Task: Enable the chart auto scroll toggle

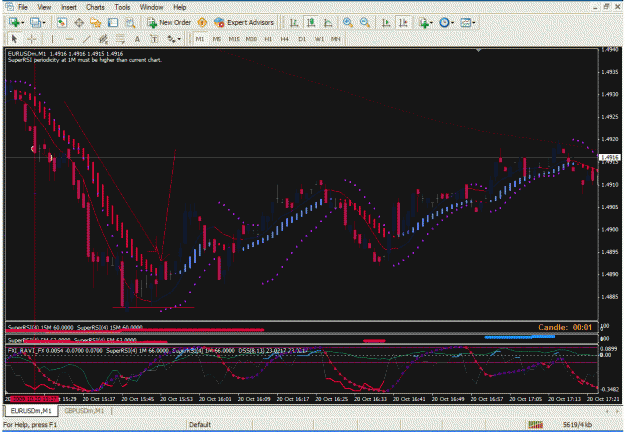Action: point(386,23)
